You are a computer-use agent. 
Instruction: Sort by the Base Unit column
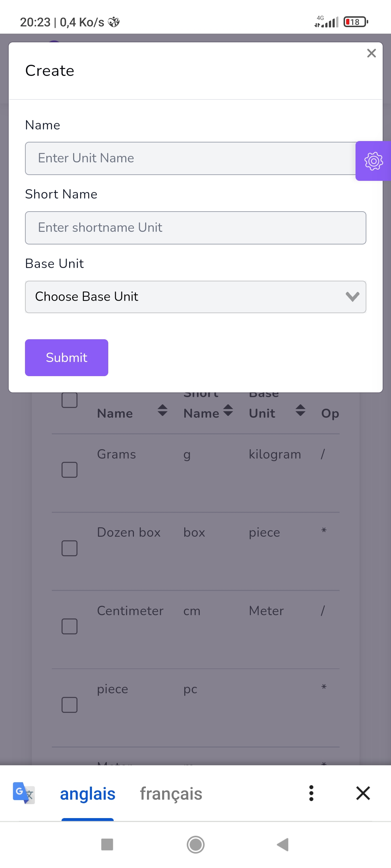tap(300, 410)
